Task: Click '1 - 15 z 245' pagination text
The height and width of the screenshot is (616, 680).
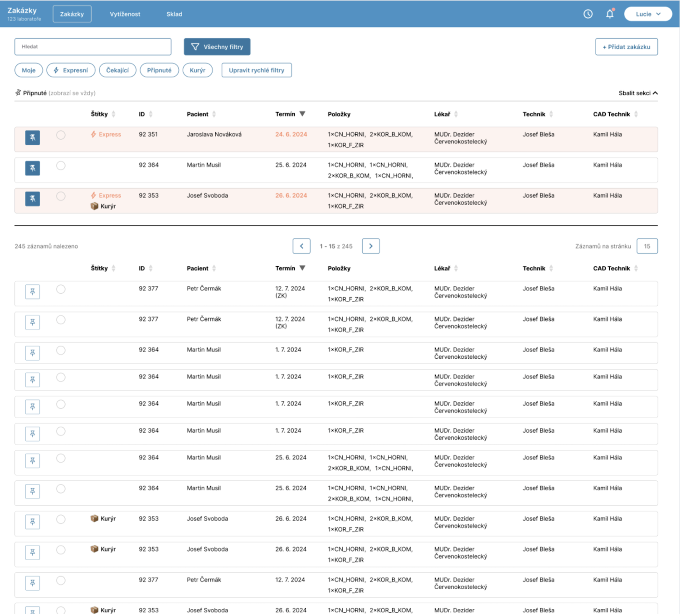Action: point(336,246)
